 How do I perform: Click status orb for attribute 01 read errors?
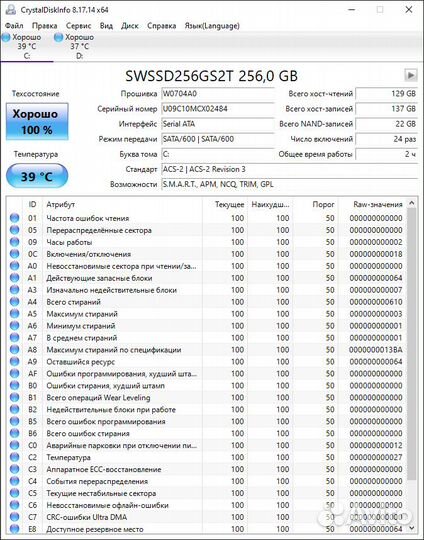click(x=14, y=218)
